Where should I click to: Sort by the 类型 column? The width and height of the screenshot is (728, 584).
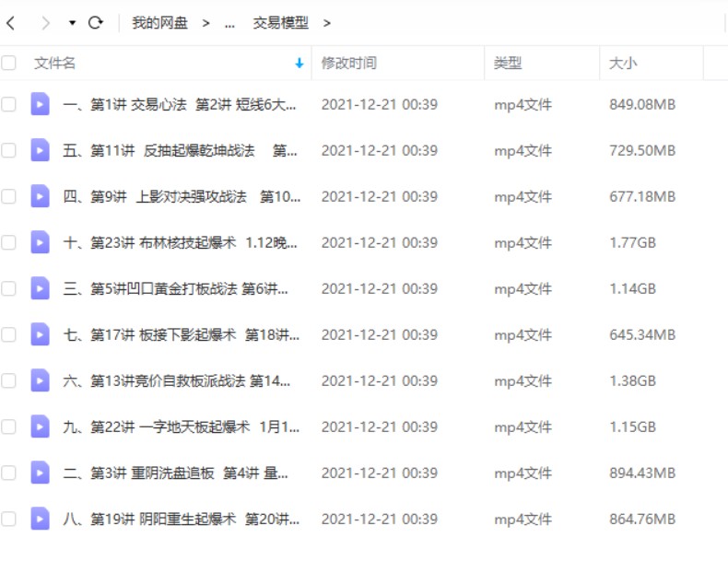[x=508, y=63]
